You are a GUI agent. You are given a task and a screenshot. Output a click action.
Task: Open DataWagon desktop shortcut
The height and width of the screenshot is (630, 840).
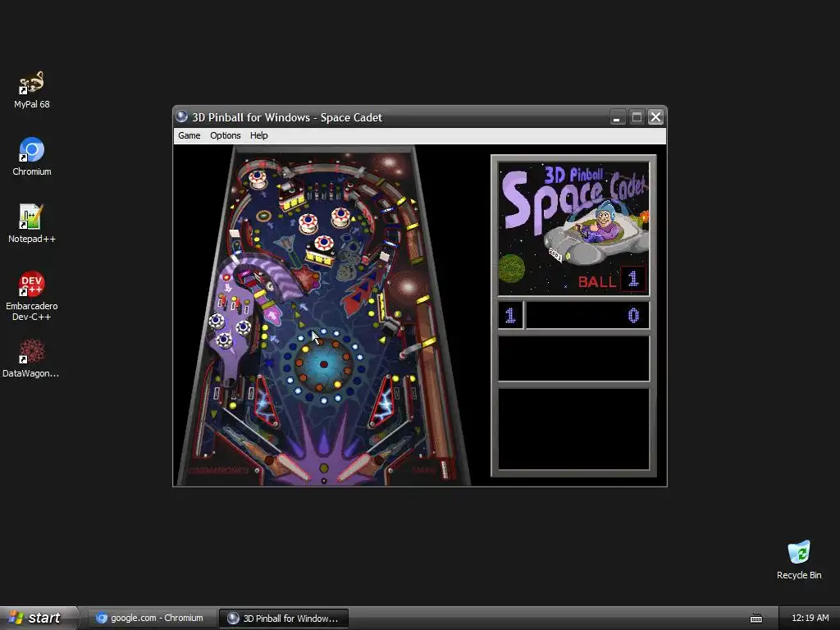click(30, 358)
